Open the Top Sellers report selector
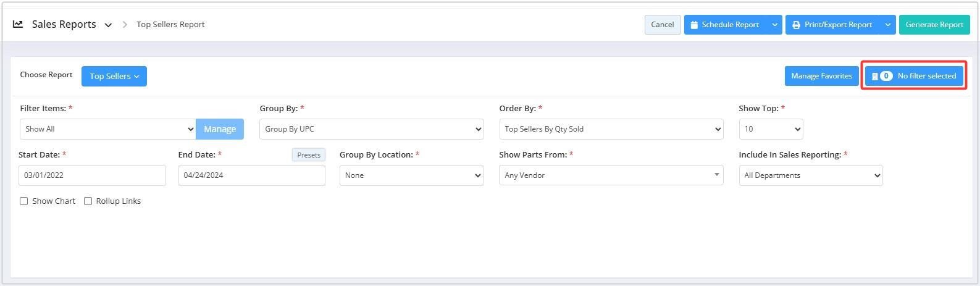 [x=114, y=76]
